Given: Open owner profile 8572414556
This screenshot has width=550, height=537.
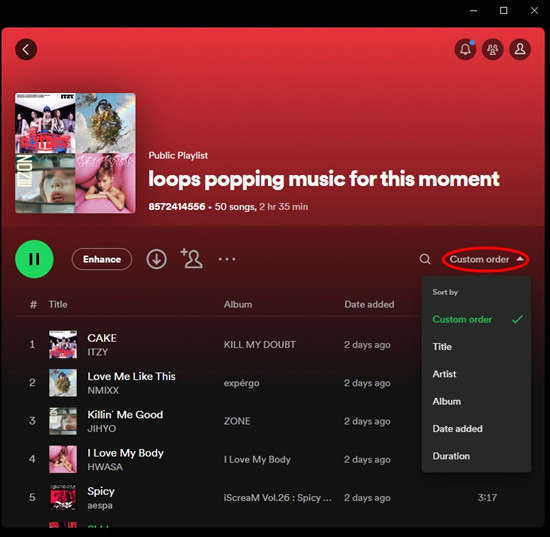Looking at the screenshot, I should (x=177, y=207).
